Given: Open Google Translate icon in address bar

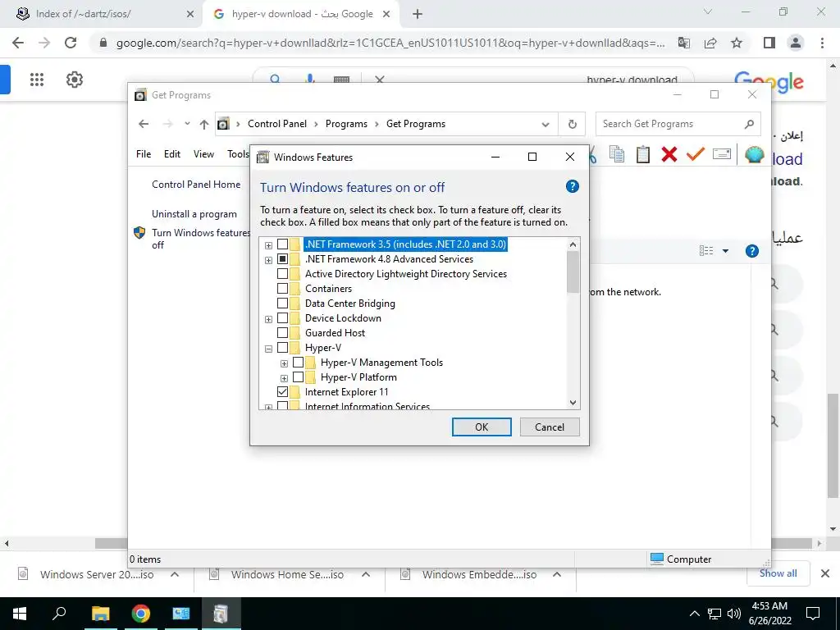Looking at the screenshot, I should (684, 43).
